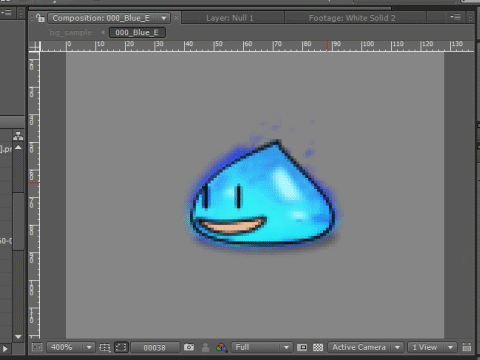
Task: Click the left panel scroll up arrow
Action: [x=18, y=147]
